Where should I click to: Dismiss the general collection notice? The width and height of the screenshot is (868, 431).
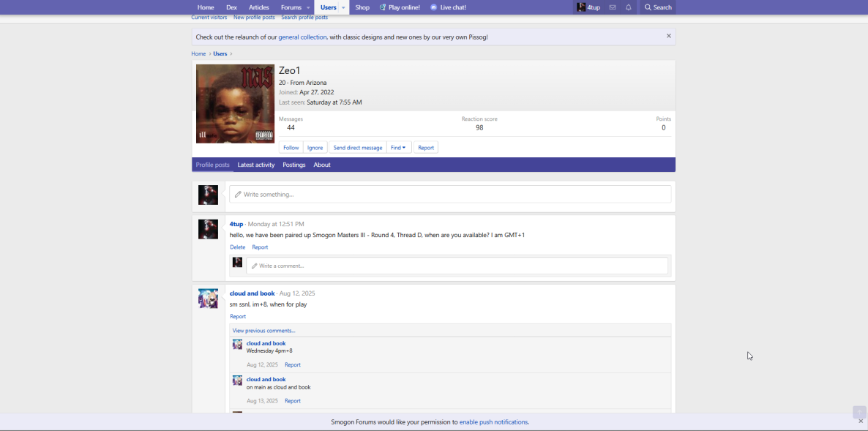click(x=668, y=36)
